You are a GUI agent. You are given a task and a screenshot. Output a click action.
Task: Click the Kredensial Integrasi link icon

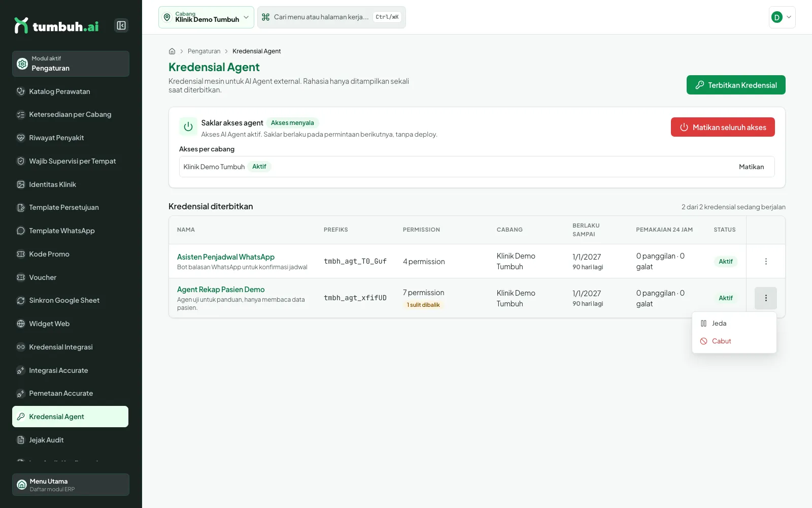point(21,347)
